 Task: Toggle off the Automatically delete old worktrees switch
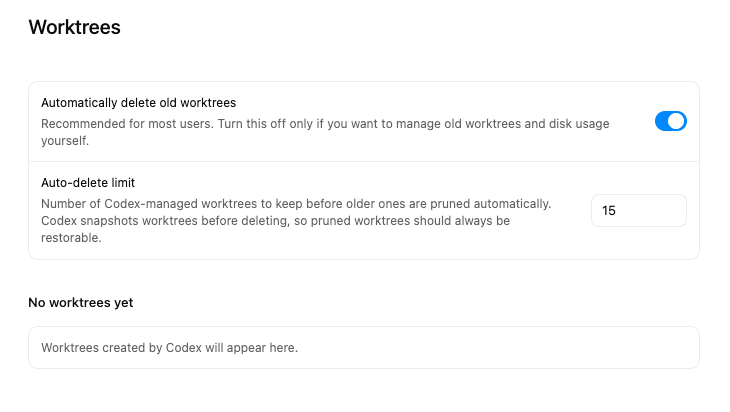670,122
